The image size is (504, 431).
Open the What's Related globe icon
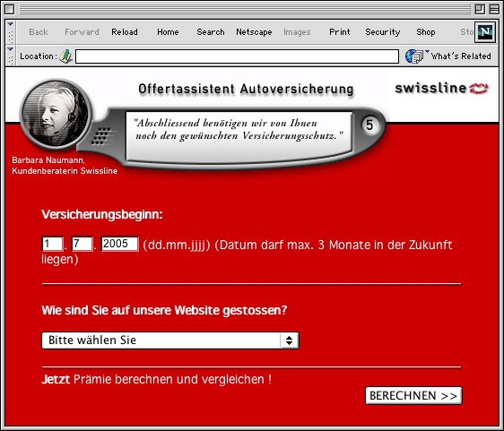point(414,56)
